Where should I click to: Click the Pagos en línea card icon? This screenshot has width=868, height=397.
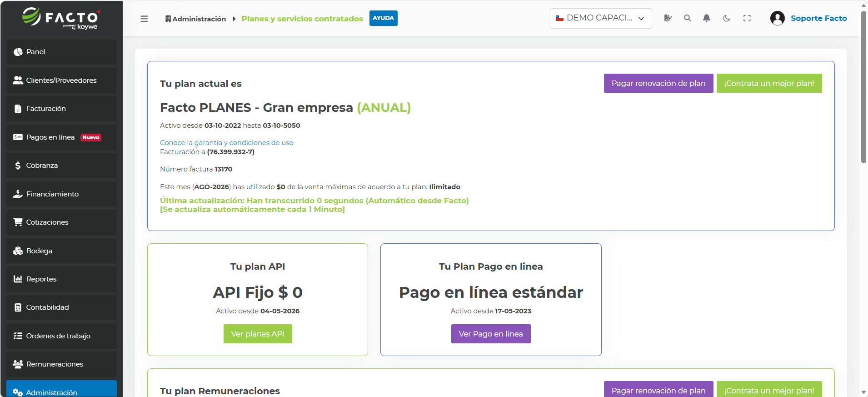click(18, 137)
